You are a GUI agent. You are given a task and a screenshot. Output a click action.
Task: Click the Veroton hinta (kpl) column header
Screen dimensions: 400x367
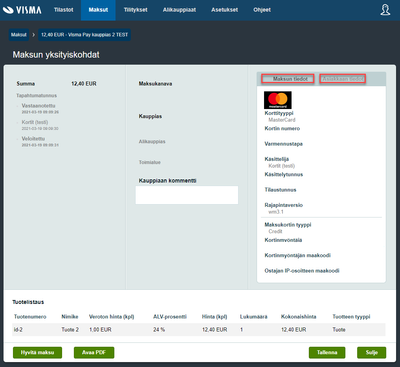tap(111, 317)
